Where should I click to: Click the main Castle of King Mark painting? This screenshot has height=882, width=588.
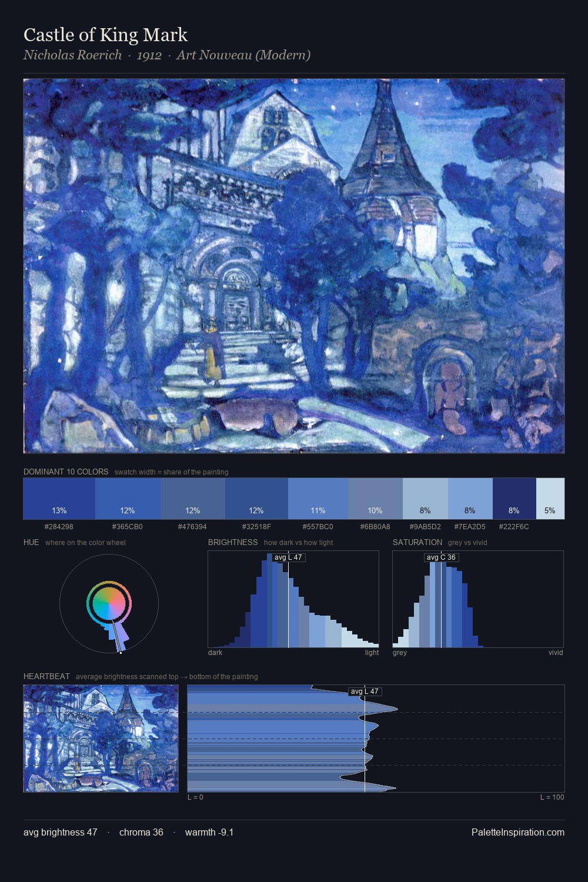[294, 266]
